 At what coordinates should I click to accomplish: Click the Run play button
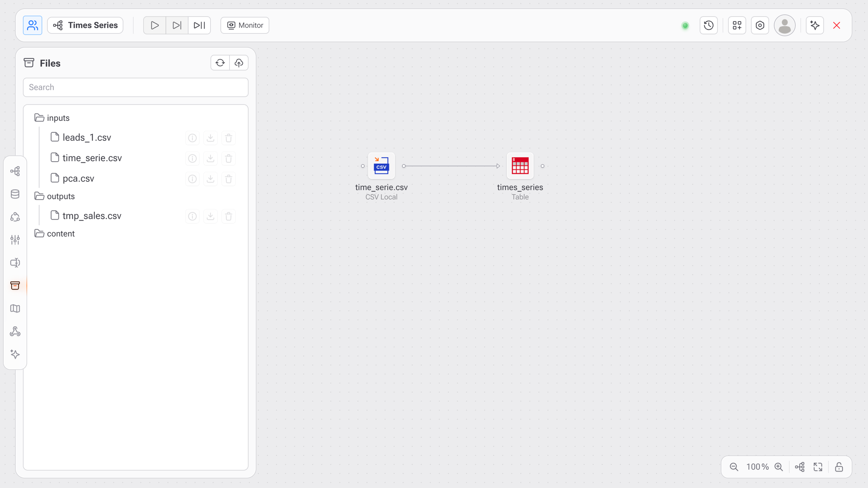[x=154, y=25]
